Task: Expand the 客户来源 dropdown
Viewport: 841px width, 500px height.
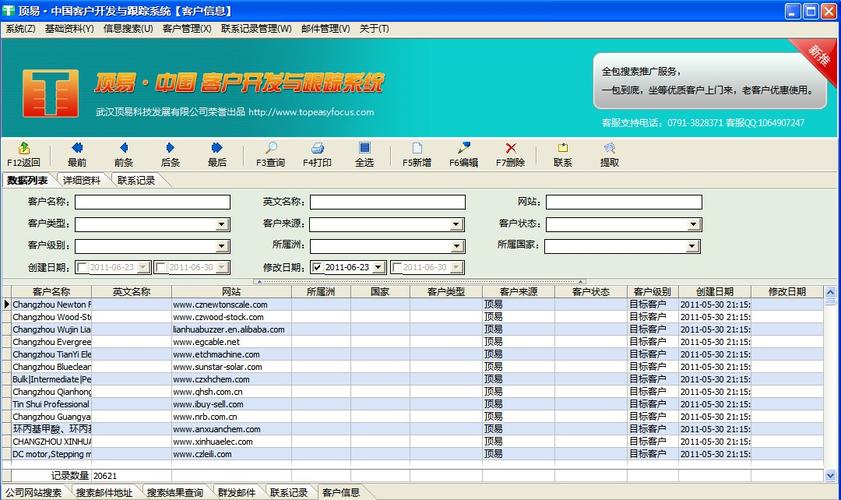Action: click(456, 224)
